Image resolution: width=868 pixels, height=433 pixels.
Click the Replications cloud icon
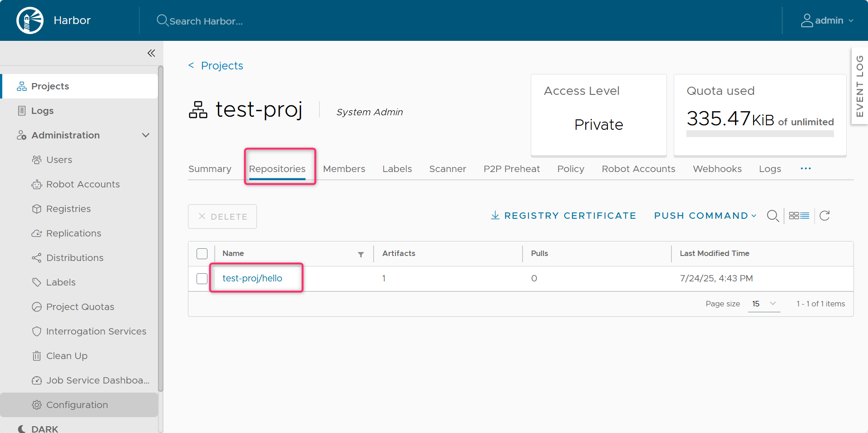(37, 233)
